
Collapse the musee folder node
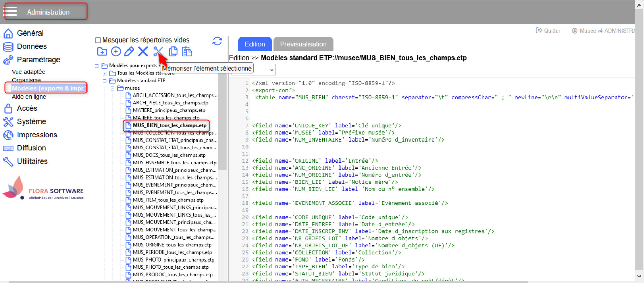point(112,89)
